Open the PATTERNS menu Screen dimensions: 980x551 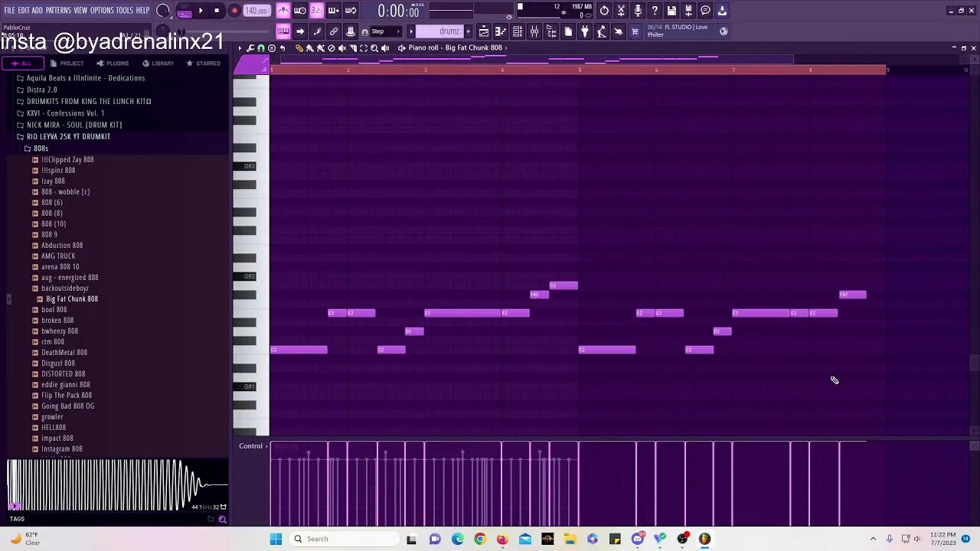pyautogui.click(x=58, y=11)
